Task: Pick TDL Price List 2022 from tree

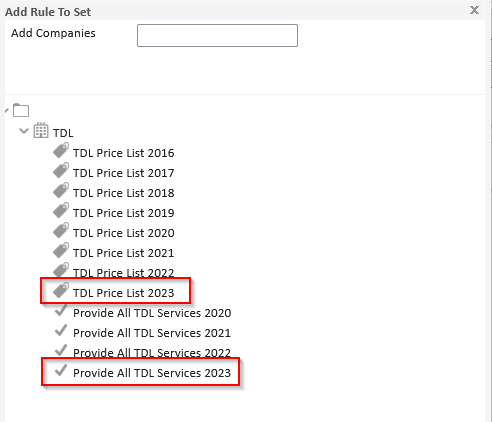Action: (124, 273)
